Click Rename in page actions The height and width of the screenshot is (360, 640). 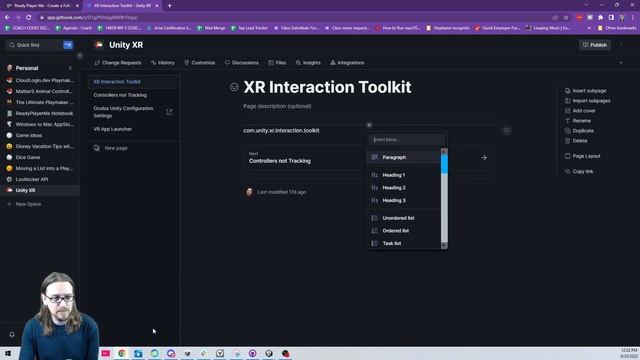click(x=578, y=121)
